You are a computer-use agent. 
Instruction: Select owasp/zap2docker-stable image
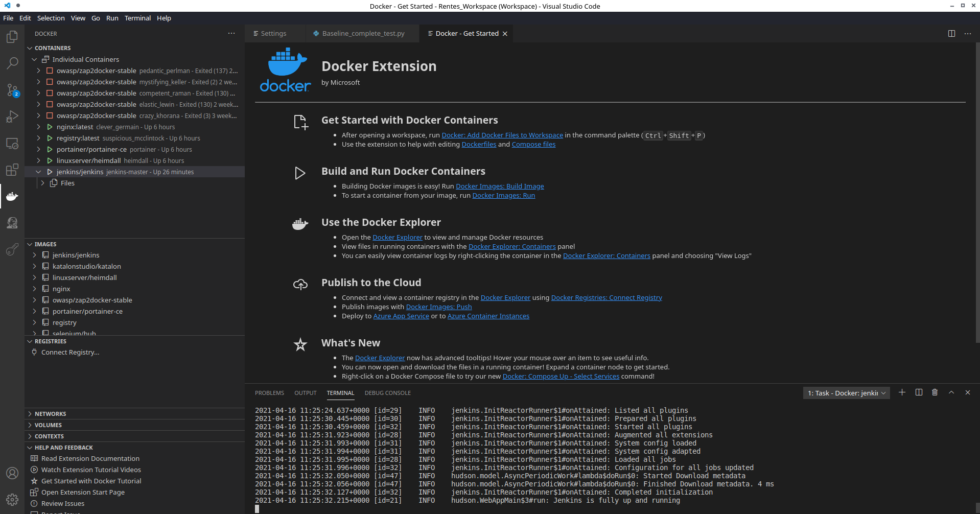135,300
